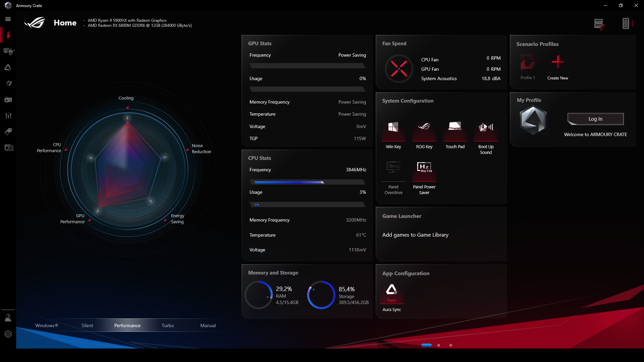The image size is (644, 362).
Task: Click the CPU Frequency progress bar
Action: click(307, 182)
